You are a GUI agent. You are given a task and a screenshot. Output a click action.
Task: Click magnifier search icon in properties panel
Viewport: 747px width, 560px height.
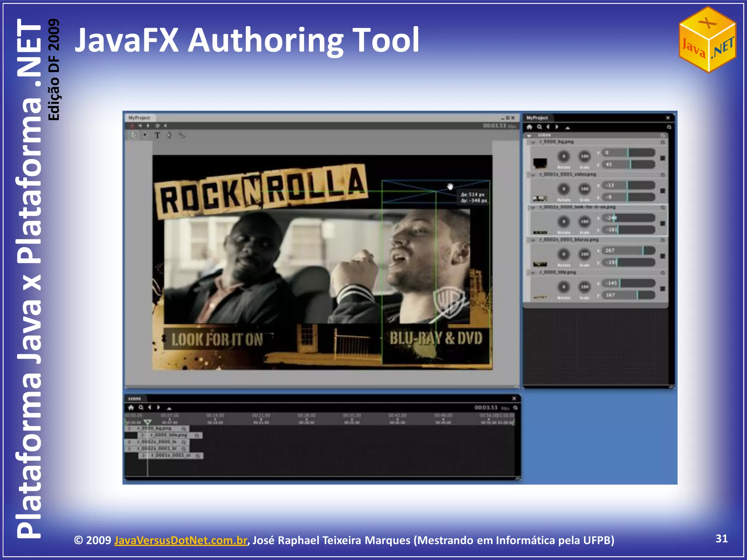click(x=539, y=127)
